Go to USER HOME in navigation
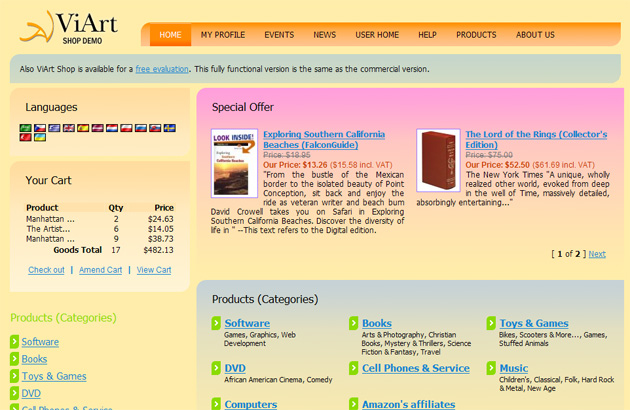This screenshot has height=410, width=630. [377, 35]
